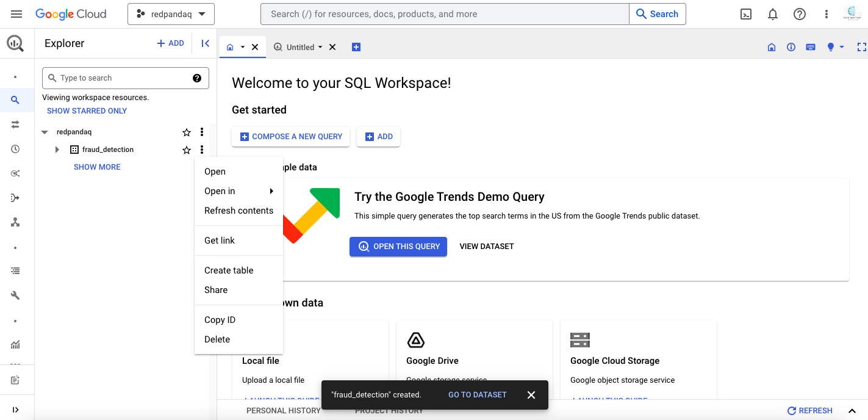Star the redpandaq project
Image resolution: width=868 pixels, height=420 pixels.
click(187, 132)
